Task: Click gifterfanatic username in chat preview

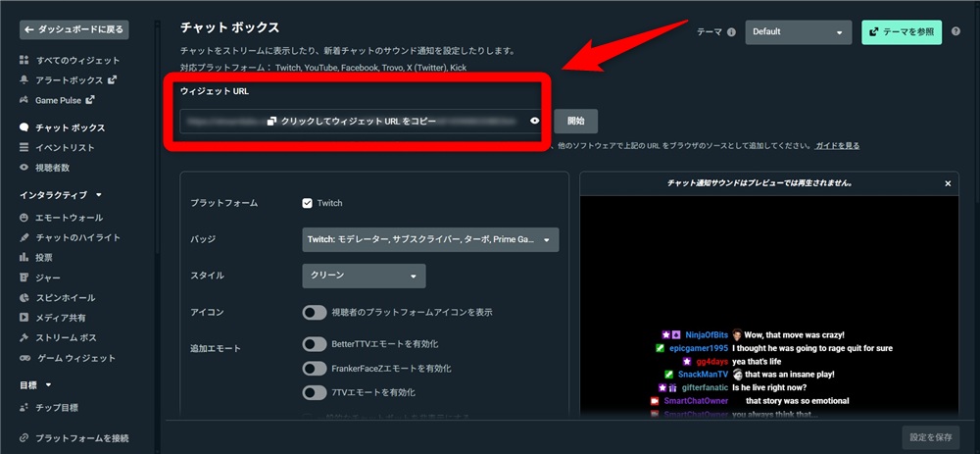Action: click(x=705, y=387)
